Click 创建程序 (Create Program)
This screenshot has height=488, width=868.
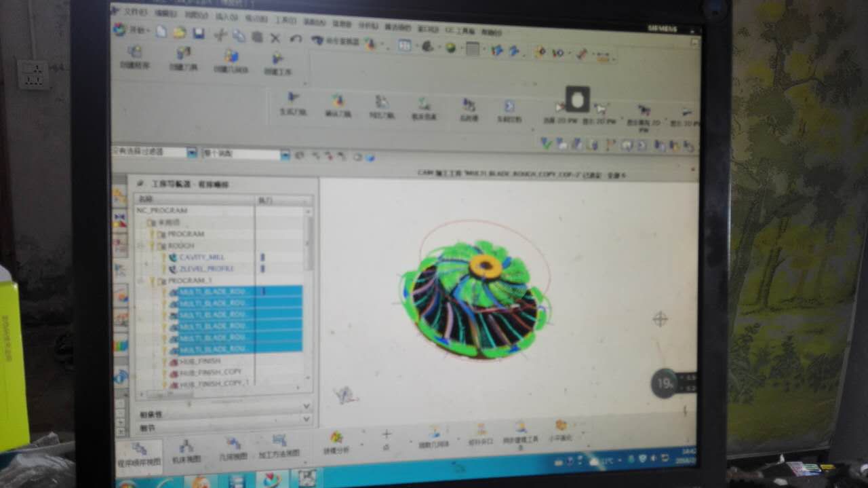tap(134, 58)
